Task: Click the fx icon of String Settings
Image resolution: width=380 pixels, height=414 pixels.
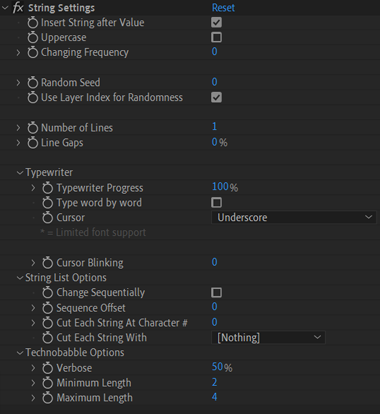Action: 18,8
